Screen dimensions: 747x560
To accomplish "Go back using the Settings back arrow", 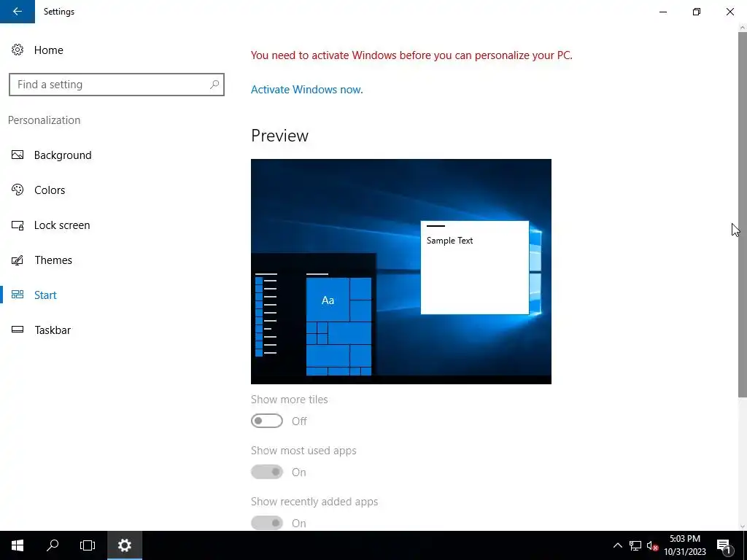I will pos(18,12).
